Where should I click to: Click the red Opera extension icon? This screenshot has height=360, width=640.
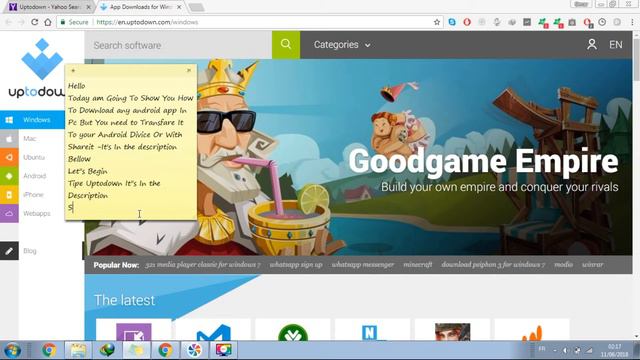467,22
